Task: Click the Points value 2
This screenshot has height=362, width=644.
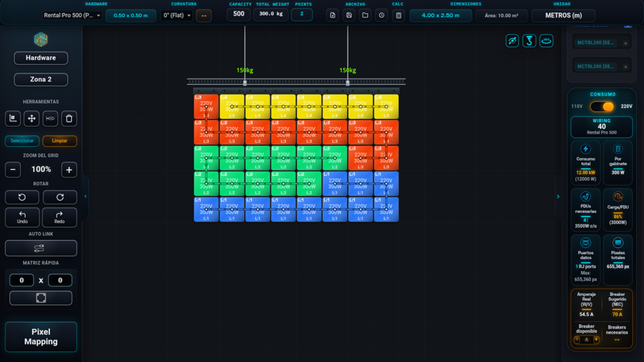Action: coord(302,14)
